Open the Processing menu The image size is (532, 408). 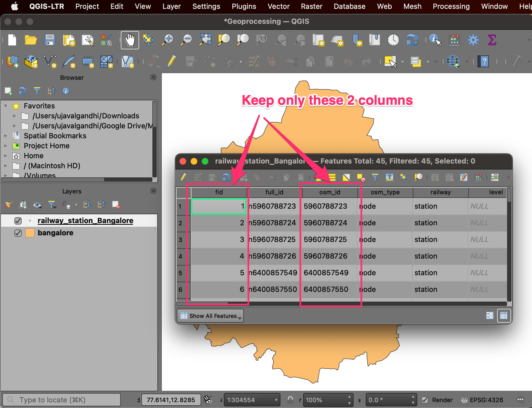(451, 6)
